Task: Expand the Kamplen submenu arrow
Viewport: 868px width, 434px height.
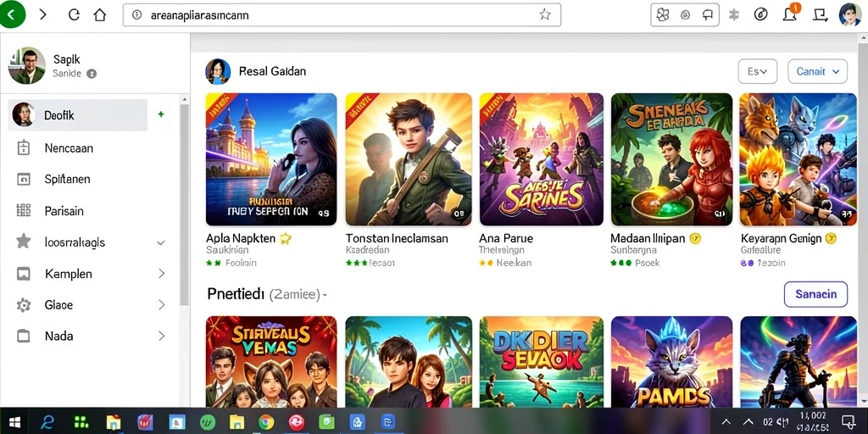Action: [x=162, y=274]
